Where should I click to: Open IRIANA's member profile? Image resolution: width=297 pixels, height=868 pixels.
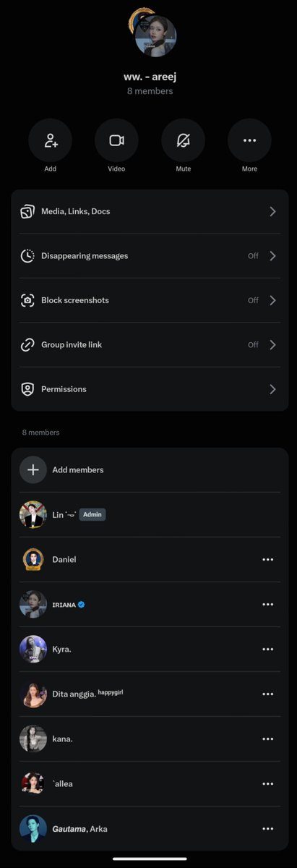point(150,604)
